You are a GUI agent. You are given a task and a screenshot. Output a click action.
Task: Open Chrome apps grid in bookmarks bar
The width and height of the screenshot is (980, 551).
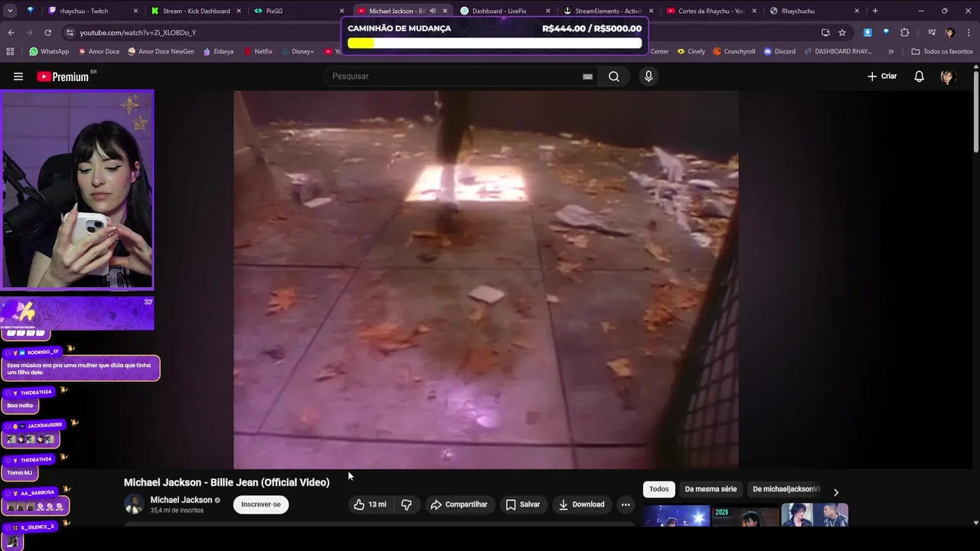tap(10, 51)
